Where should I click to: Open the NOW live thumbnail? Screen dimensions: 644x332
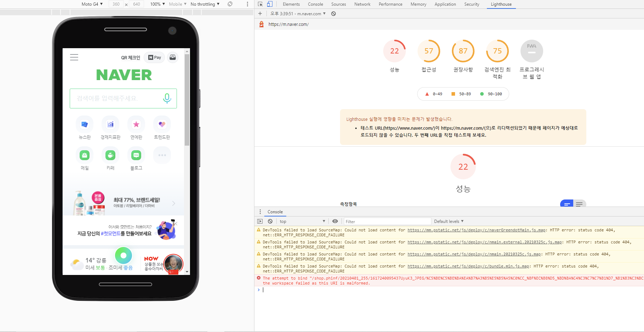pos(173,264)
